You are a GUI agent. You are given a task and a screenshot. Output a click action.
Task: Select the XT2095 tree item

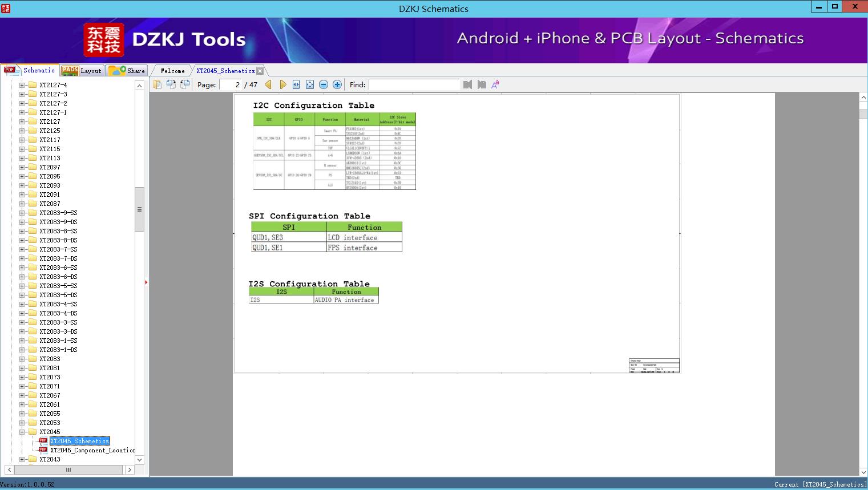[x=50, y=176]
